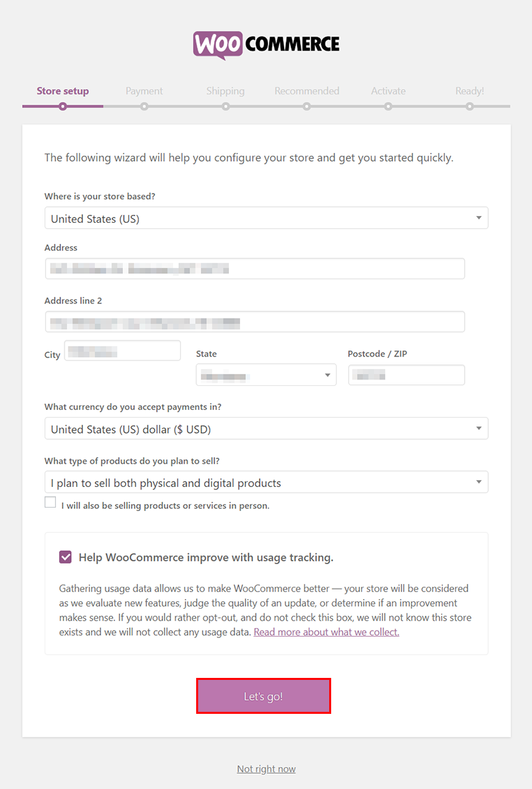Click the WooCommerce logo

click(x=266, y=45)
